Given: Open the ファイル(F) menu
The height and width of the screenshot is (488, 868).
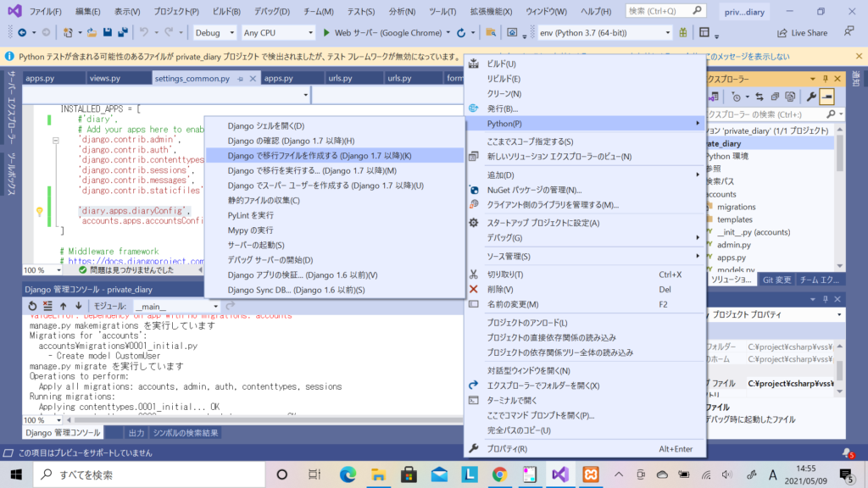Looking at the screenshot, I should [46, 11].
